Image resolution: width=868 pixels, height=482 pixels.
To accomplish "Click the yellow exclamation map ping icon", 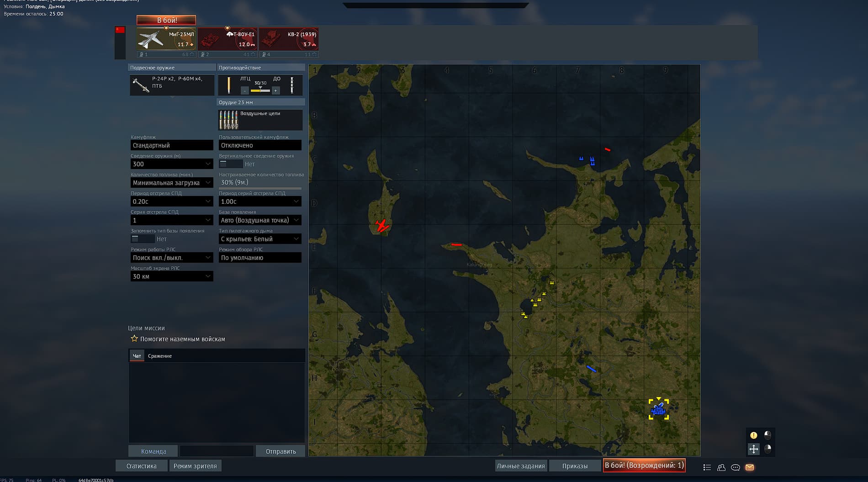I will pos(754,435).
